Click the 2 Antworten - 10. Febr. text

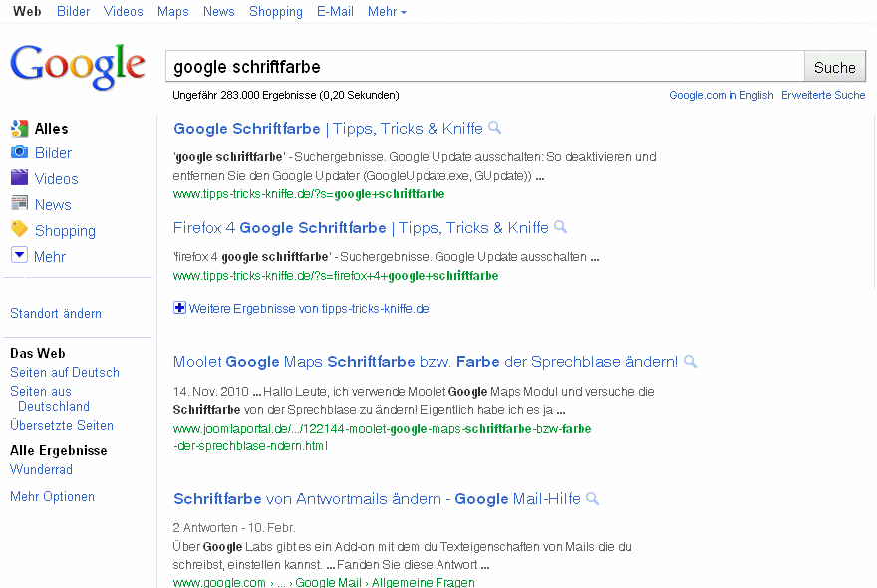point(234,527)
